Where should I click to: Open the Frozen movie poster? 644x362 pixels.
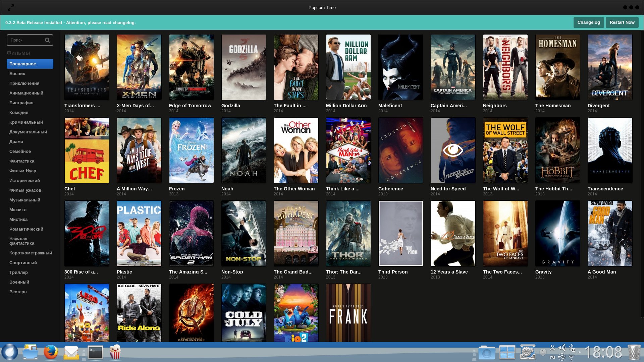pyautogui.click(x=191, y=150)
